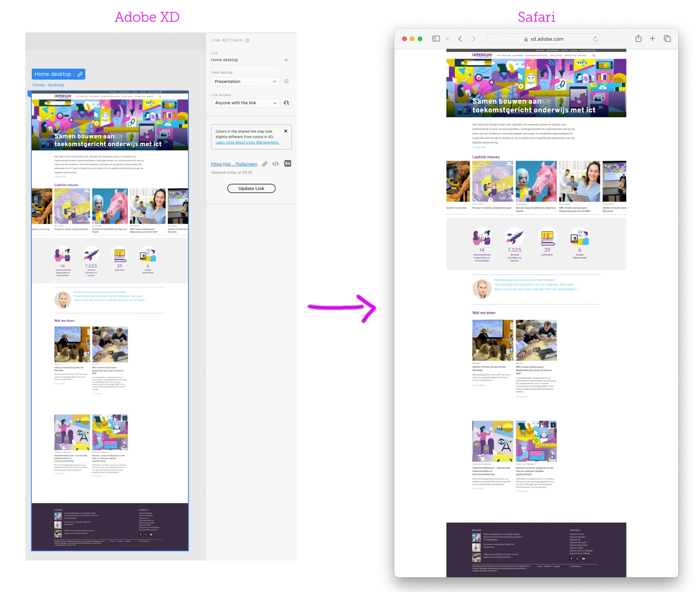Click the Implementatiescan image in Safari
Screen dimensions: 700x592
tap(493, 441)
